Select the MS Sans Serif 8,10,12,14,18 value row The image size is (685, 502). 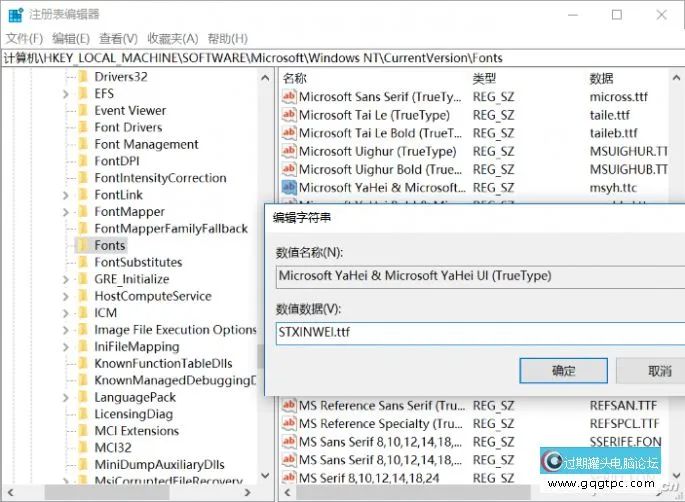pos(380,442)
